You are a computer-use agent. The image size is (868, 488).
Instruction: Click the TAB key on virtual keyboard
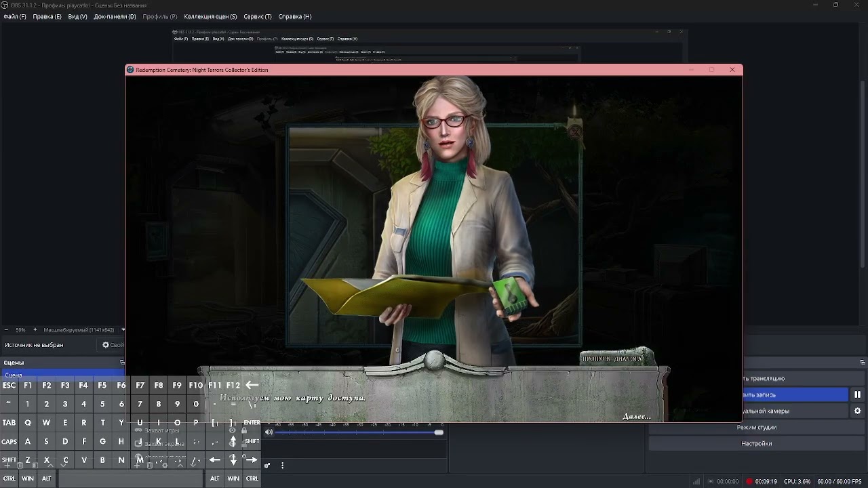pyautogui.click(x=9, y=422)
